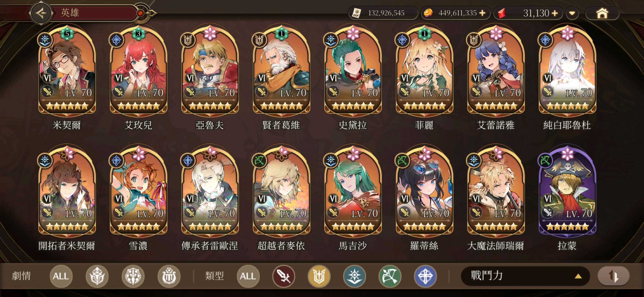Filter by shield defender type icon

point(319,276)
